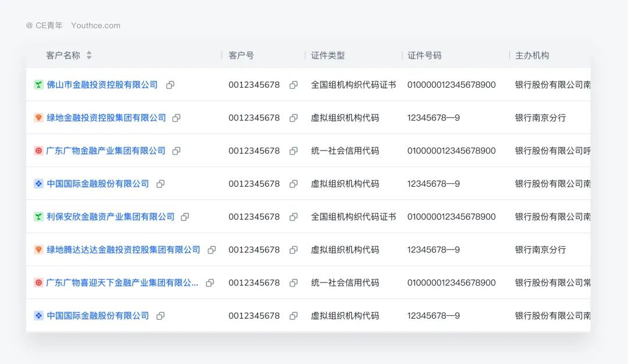Select 银行股份有限公司南 in the 利保安欣 row

(x=553, y=217)
